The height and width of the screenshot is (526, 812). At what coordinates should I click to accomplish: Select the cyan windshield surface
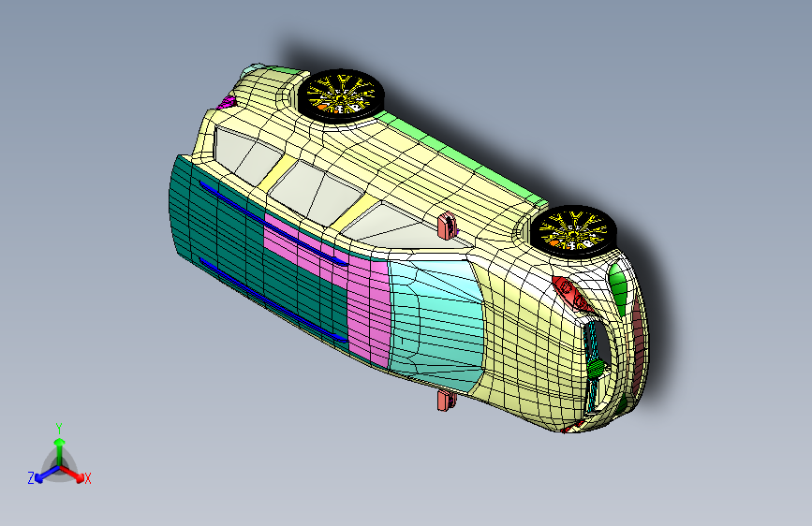point(436,324)
